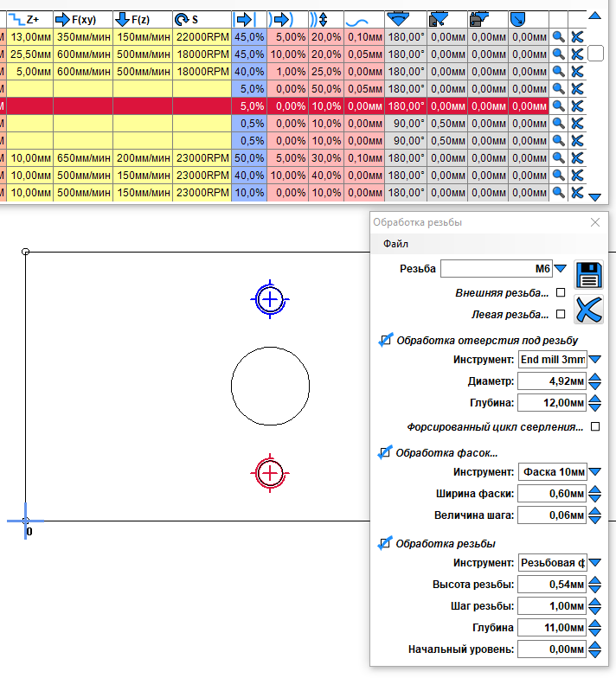This screenshot has width=616, height=678.
Task: Select the 25,50мм Z+ cell
Action: point(29,54)
